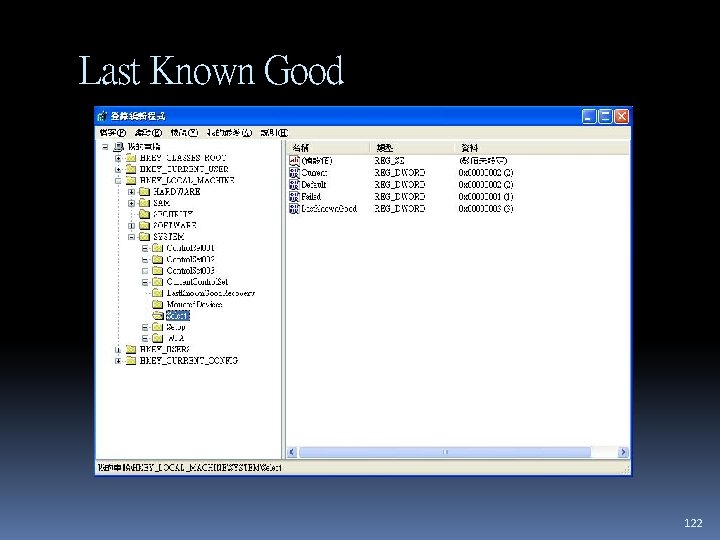720x540 pixels.
Task: Expand the ControlSet002 key
Action: [x=145, y=259]
